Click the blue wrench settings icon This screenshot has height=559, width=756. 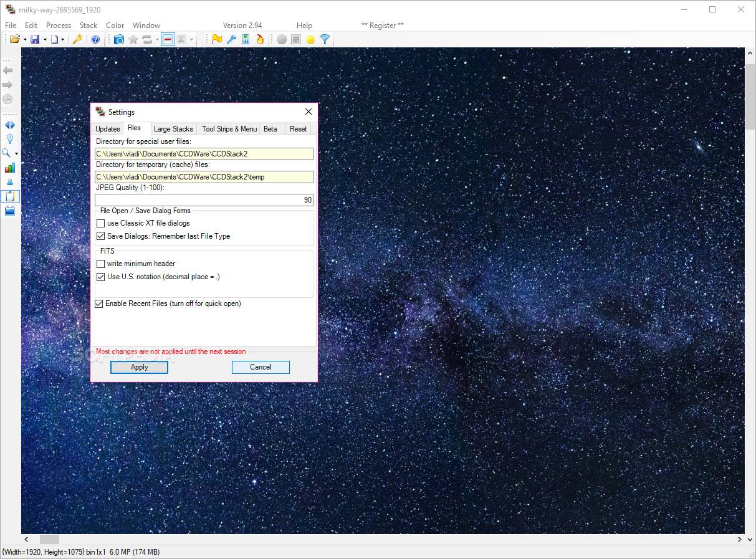click(231, 39)
